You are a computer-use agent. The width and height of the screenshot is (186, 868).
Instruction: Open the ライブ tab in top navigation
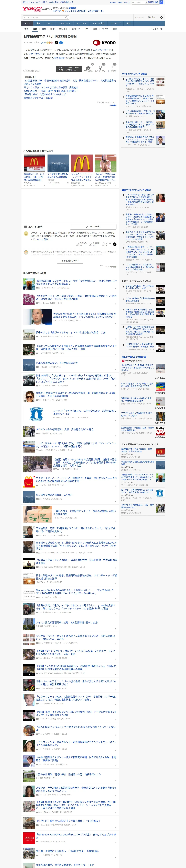[x=49, y=24]
